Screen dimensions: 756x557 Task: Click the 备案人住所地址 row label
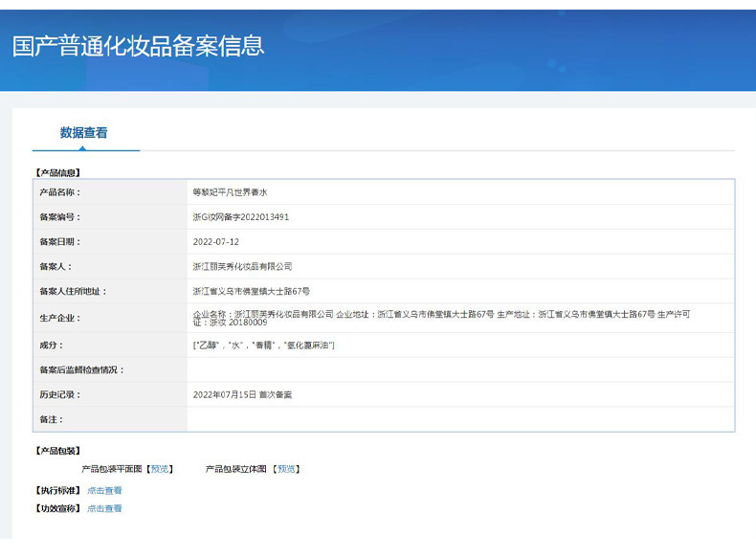pos(74,291)
